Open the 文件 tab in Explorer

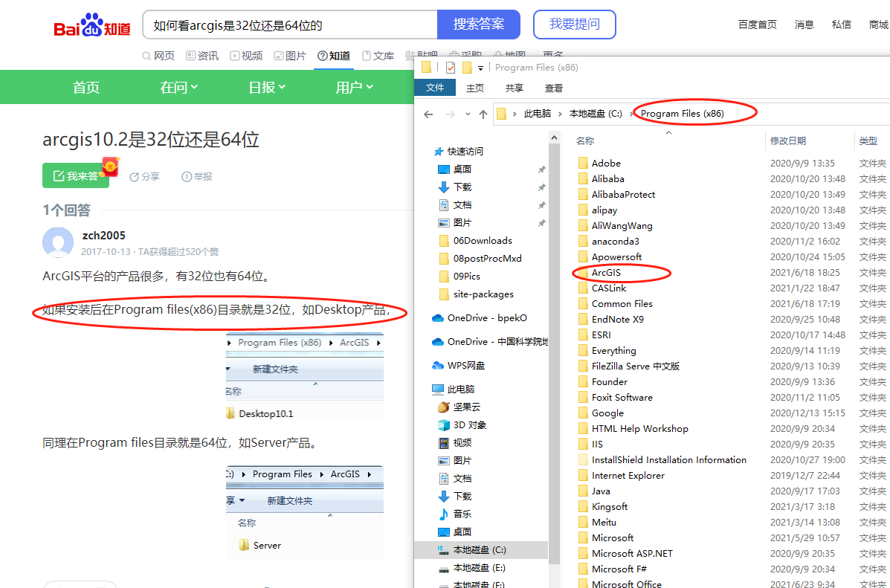click(435, 88)
